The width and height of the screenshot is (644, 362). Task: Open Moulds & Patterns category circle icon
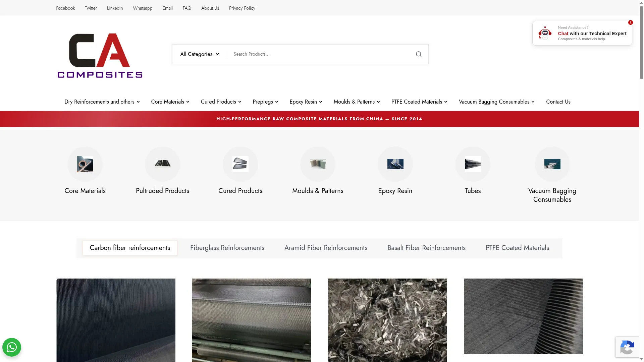click(318, 164)
